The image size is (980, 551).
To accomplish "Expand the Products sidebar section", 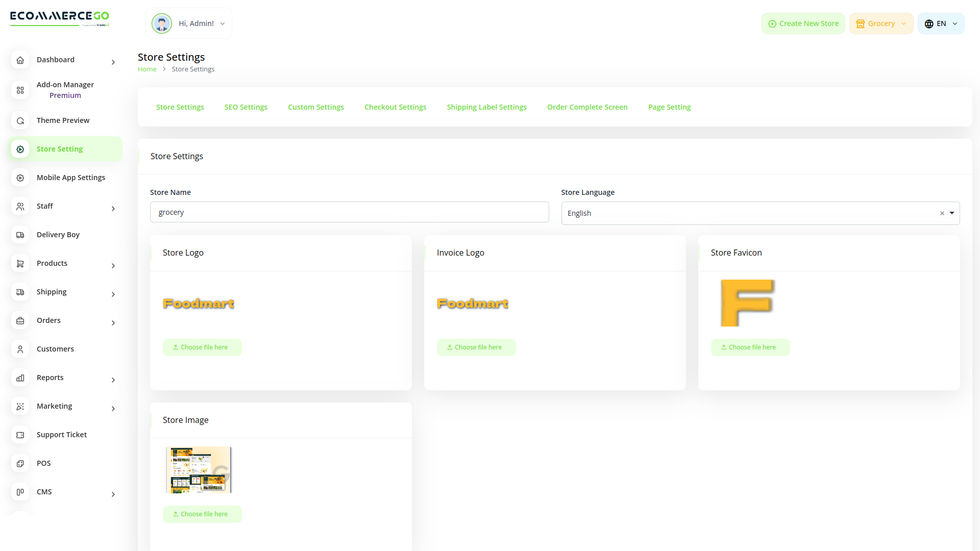I will coord(113,266).
